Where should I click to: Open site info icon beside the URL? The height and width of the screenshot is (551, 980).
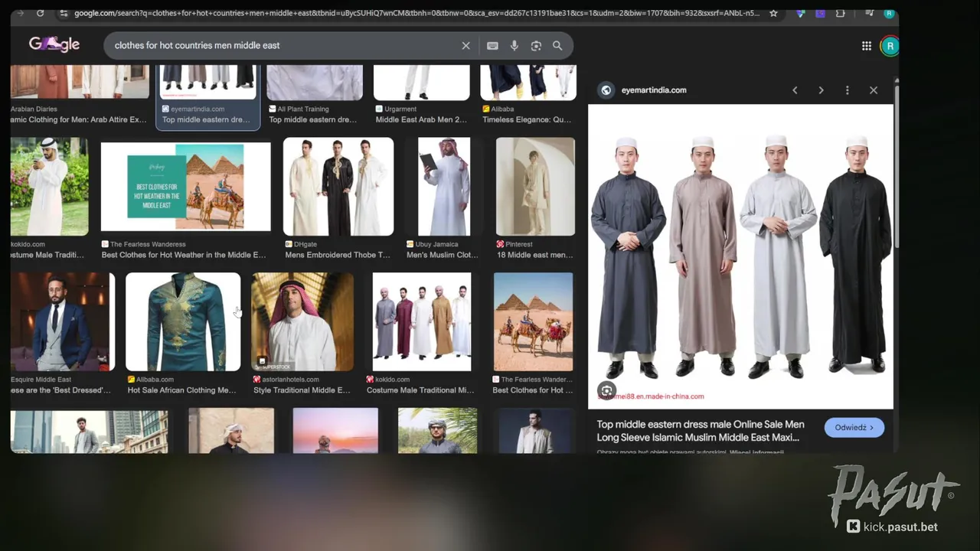(x=64, y=13)
